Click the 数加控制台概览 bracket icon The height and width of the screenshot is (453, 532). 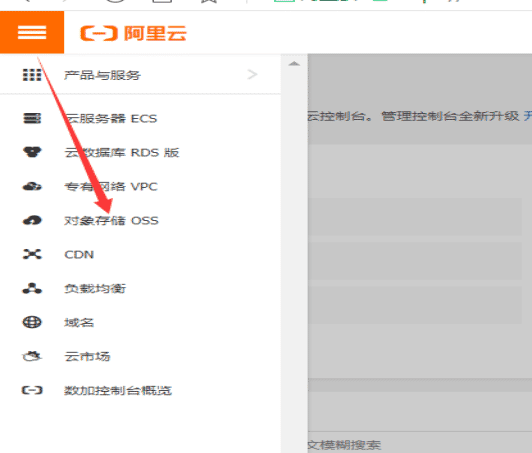click(x=32, y=390)
